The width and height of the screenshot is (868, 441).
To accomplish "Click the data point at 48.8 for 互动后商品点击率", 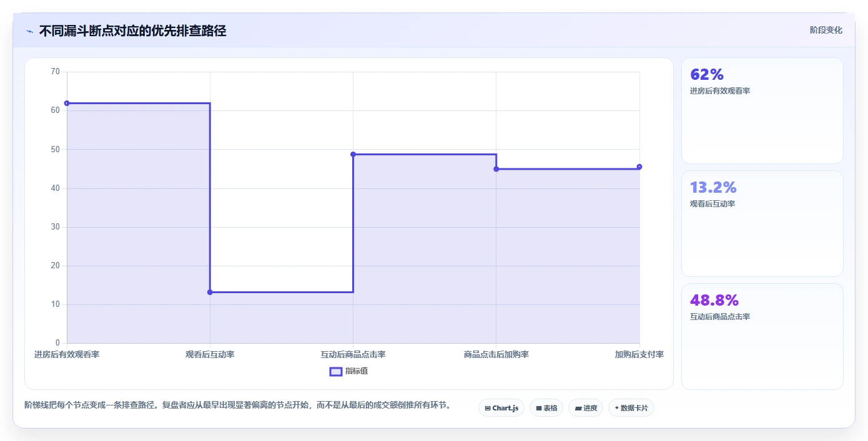I will (353, 154).
